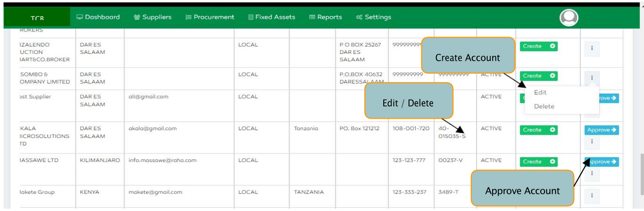The width and height of the screenshot is (644, 211).
Task: Open three-dots menu for makete@gmail.com row
Action: [x=592, y=196]
